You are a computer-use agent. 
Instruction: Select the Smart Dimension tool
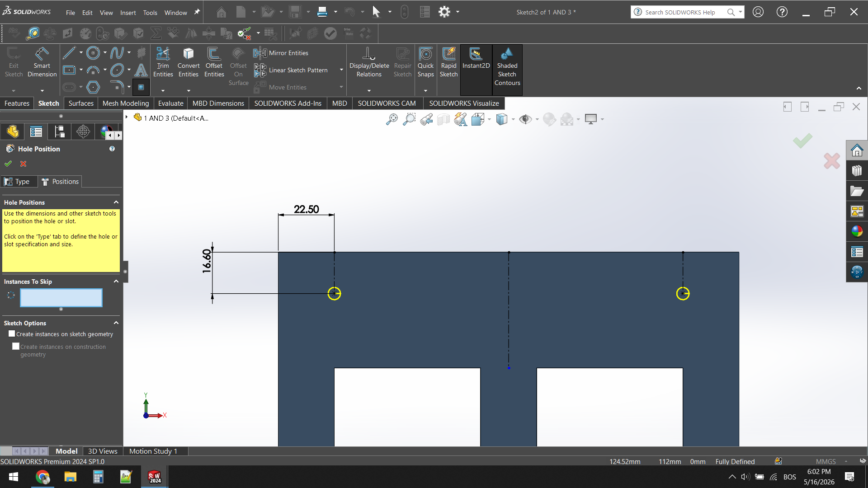pos(42,62)
